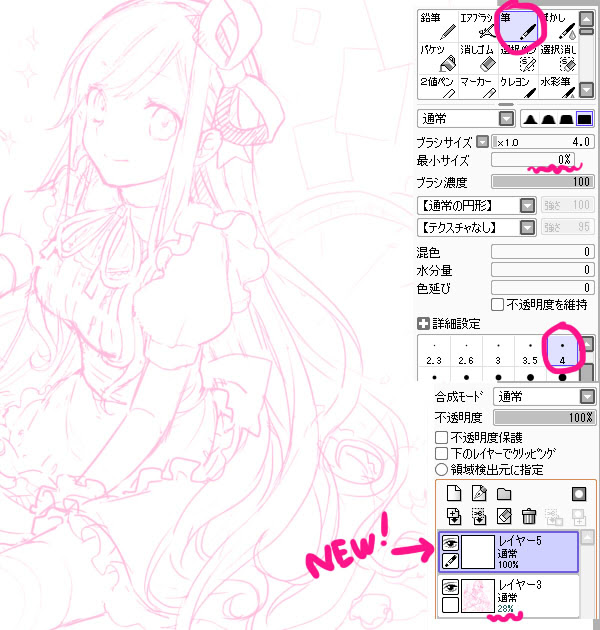The image size is (600, 630).
Task: Toggle the 不透明度を維持 checkbox
Action: [x=497, y=305]
